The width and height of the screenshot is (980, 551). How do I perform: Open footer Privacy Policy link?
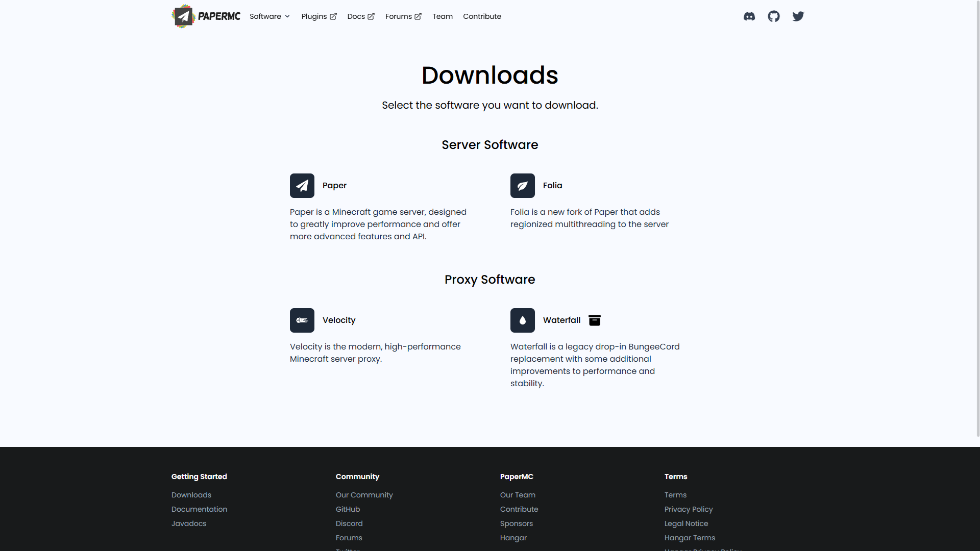[689, 509]
